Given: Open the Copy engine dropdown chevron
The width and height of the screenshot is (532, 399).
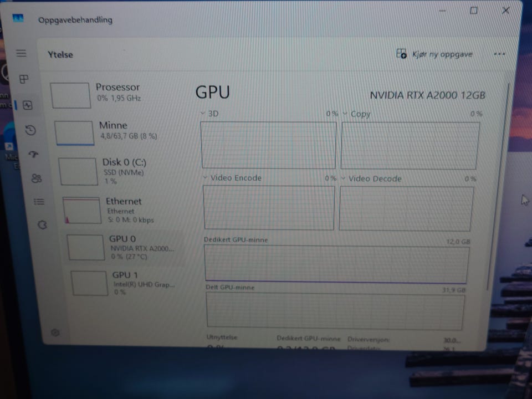Looking at the screenshot, I should click(345, 114).
